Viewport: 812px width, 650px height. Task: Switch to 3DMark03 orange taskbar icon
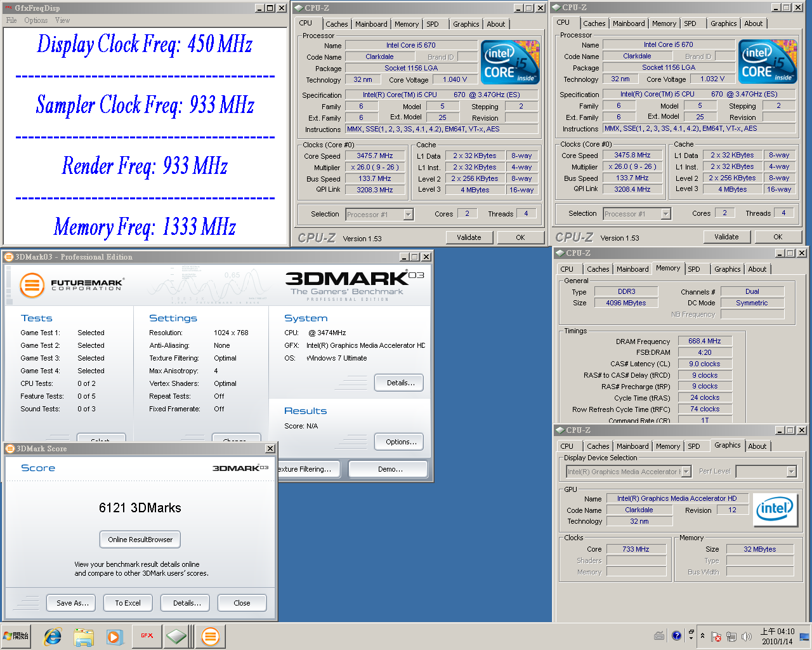tap(211, 636)
